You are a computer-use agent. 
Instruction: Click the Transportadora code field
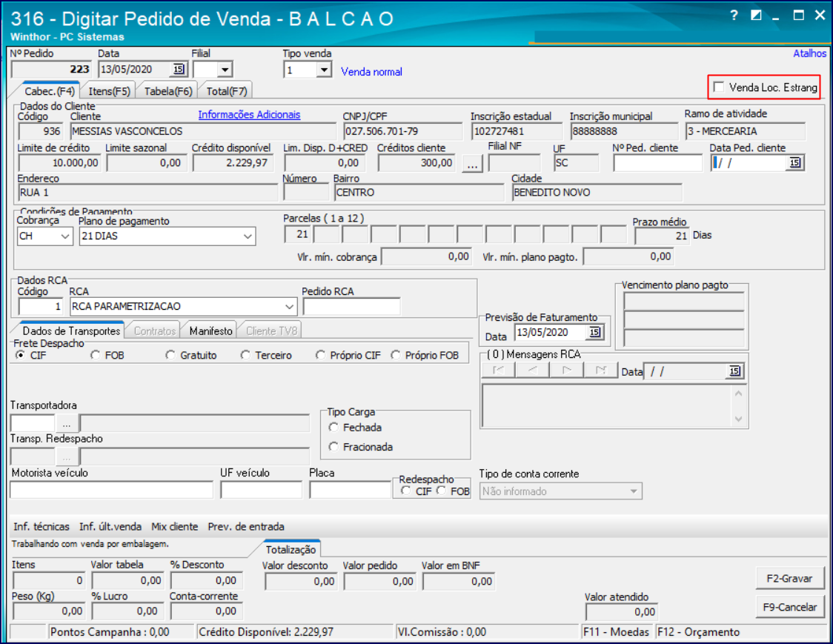point(33,424)
